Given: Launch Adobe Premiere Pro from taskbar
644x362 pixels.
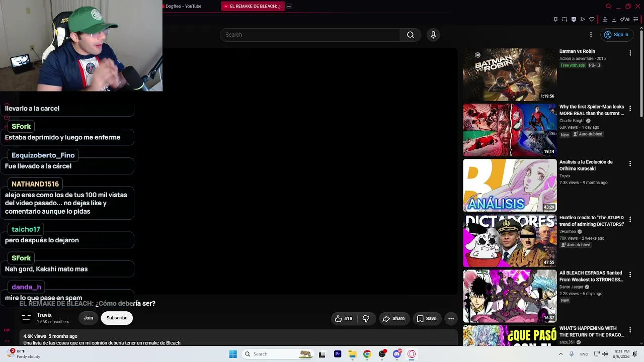Looking at the screenshot, I should 338,354.
